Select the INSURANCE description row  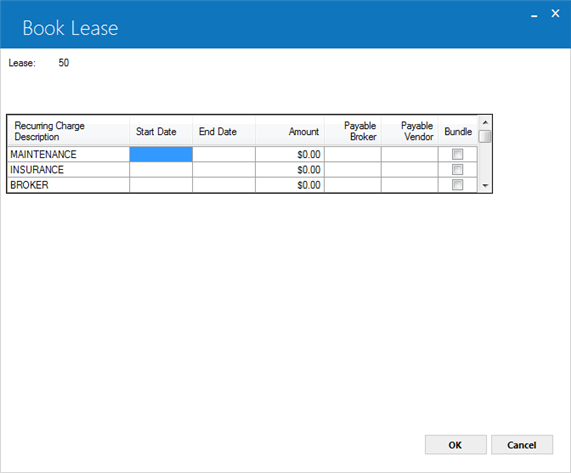pyautogui.click(x=68, y=170)
